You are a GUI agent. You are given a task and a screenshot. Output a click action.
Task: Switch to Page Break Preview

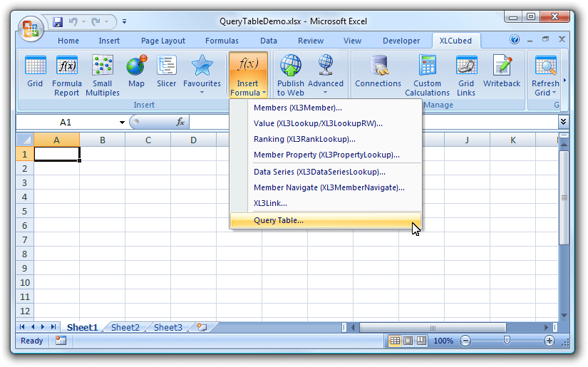421,341
